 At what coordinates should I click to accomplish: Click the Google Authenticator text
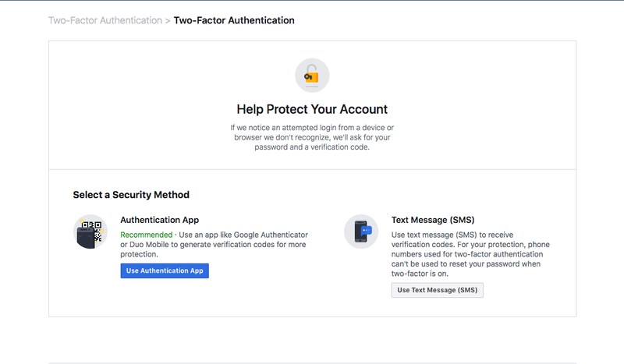point(271,235)
